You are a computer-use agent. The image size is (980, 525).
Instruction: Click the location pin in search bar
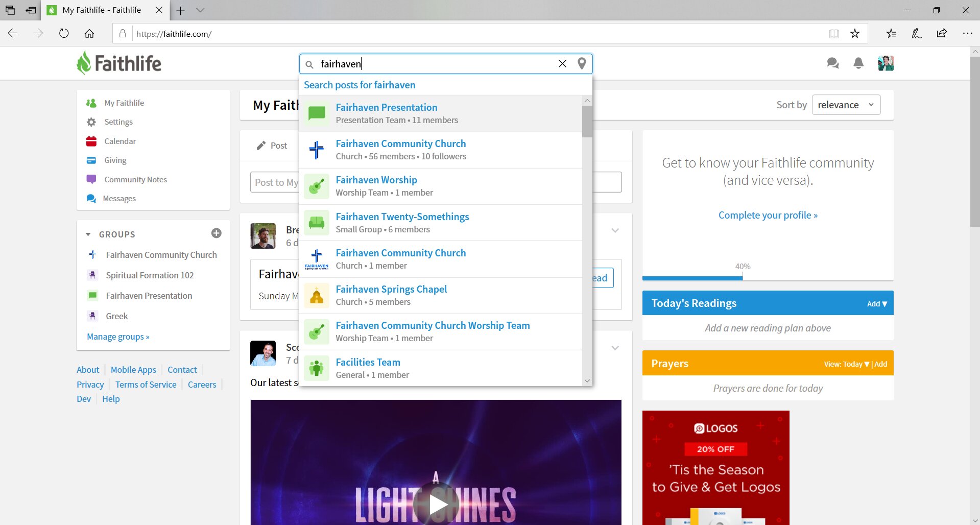582,63
